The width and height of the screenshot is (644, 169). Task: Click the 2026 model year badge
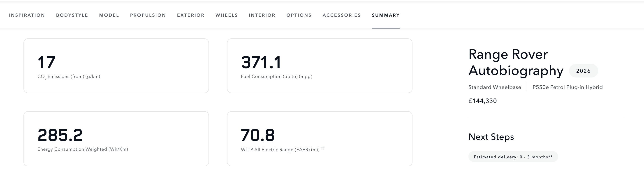583,71
